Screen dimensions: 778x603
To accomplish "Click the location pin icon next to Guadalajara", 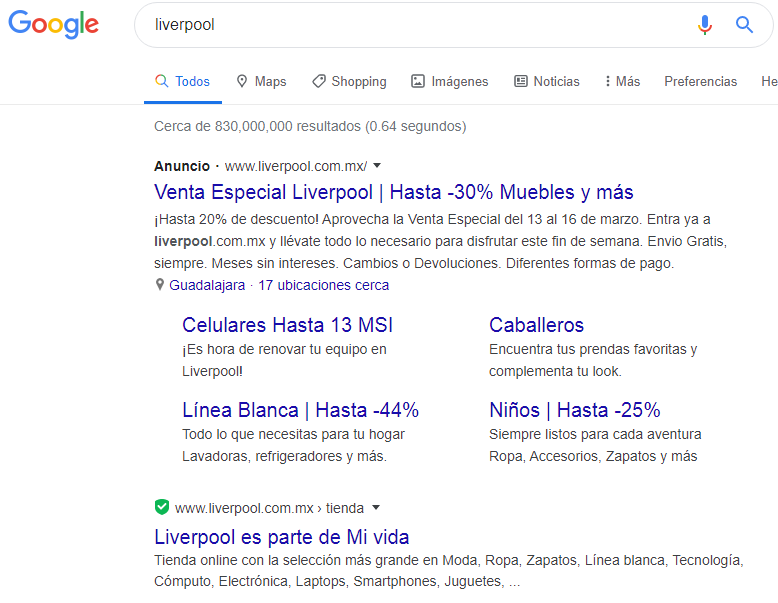I will coord(159,284).
